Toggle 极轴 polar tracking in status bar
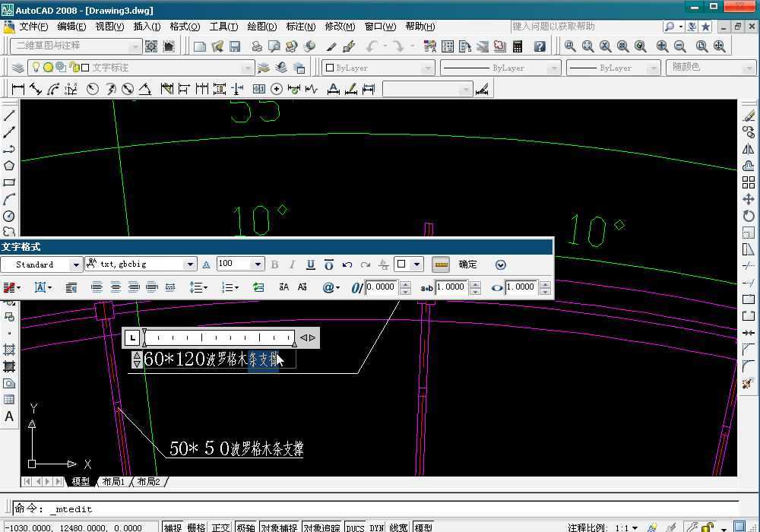 (x=245, y=527)
